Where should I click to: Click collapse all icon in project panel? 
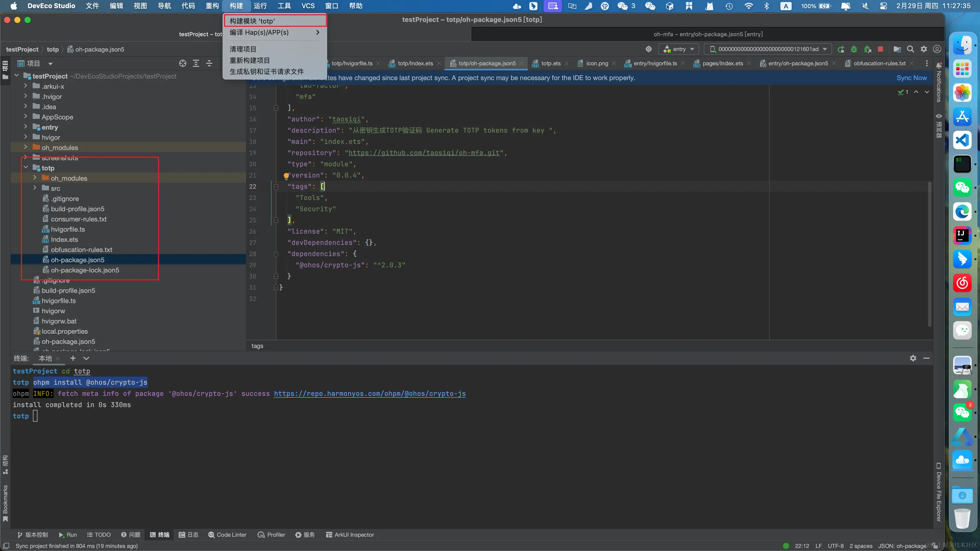pos(209,63)
